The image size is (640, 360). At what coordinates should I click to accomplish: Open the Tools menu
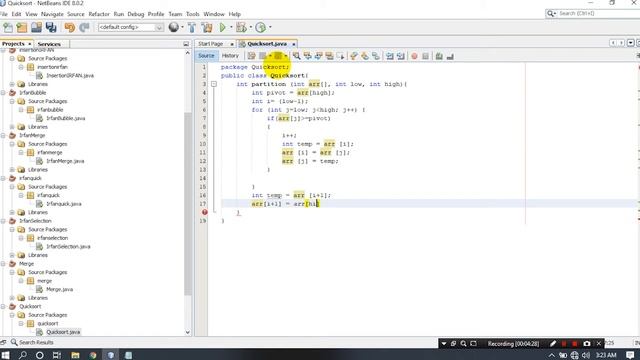coord(193,14)
